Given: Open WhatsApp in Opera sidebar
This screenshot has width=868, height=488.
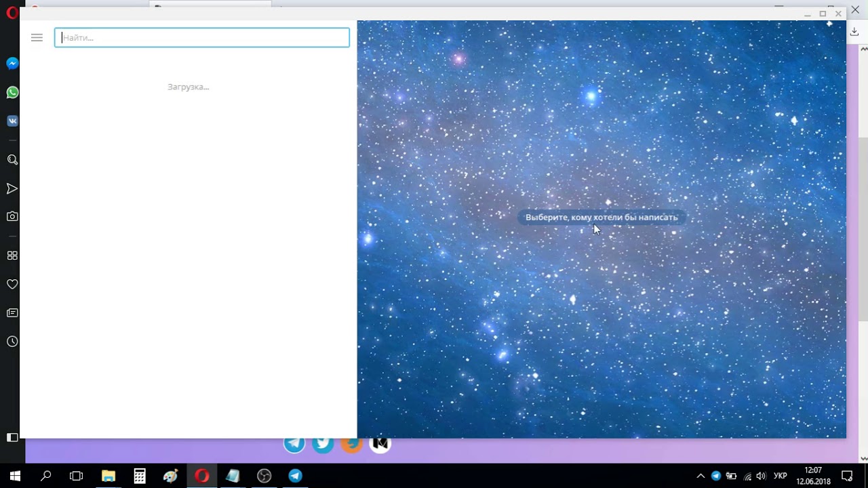Looking at the screenshot, I should [x=12, y=92].
